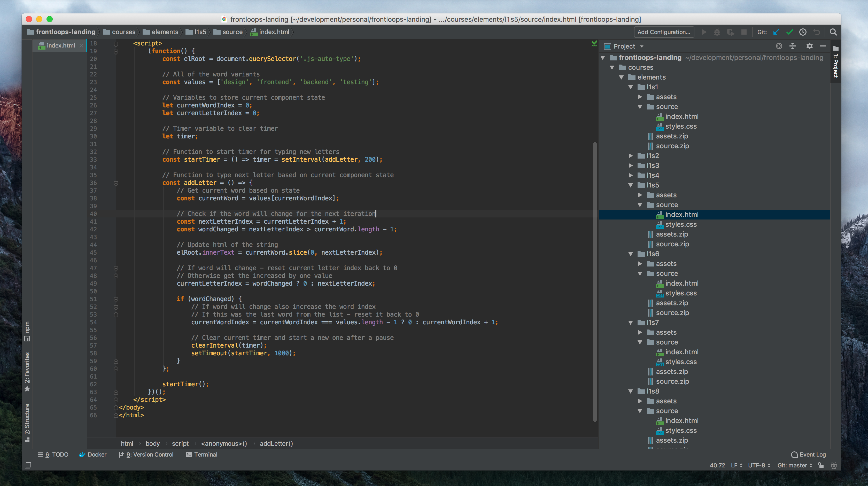
Task: Click Collapse All icon in Project panel
Action: tap(793, 46)
